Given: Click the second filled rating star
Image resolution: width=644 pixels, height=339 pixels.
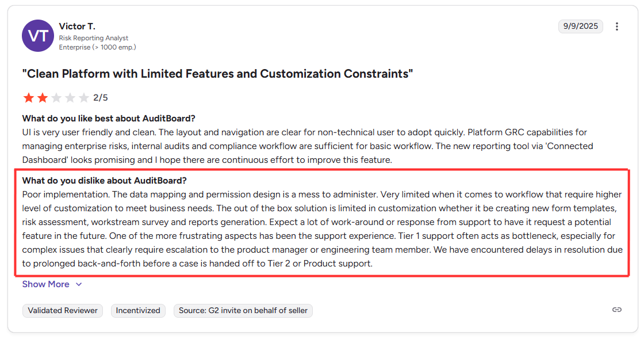Looking at the screenshot, I should (42, 97).
